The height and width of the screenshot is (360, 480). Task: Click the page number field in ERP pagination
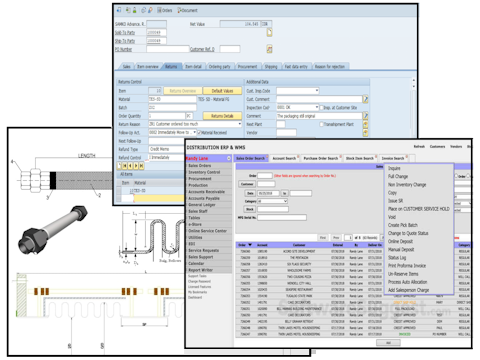coord(348,238)
